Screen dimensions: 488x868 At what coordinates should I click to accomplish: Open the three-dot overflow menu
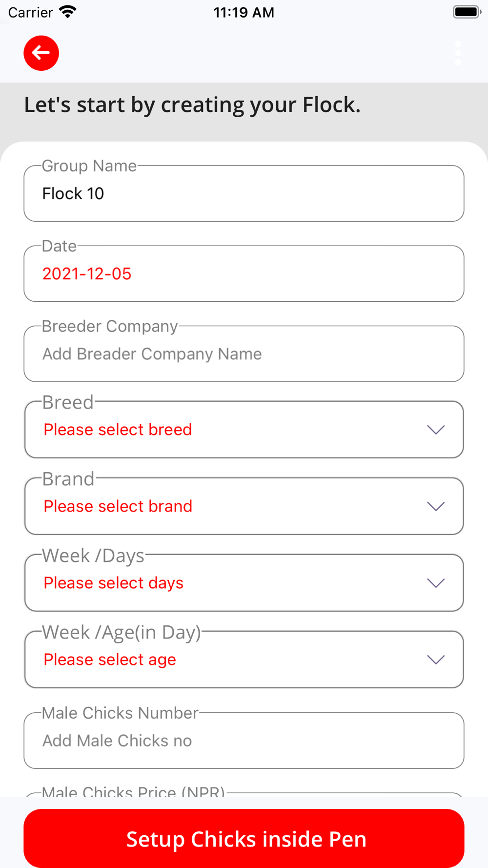(458, 53)
